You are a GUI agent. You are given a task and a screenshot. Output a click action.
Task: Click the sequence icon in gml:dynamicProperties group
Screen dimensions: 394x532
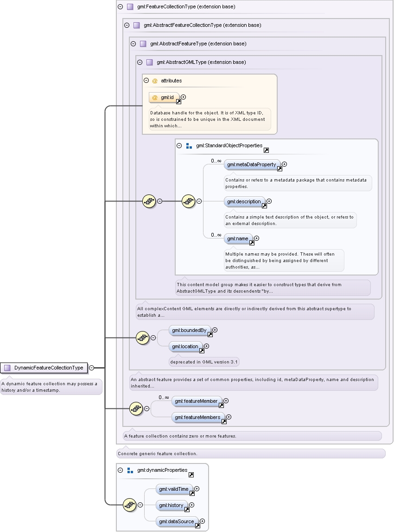point(130,505)
